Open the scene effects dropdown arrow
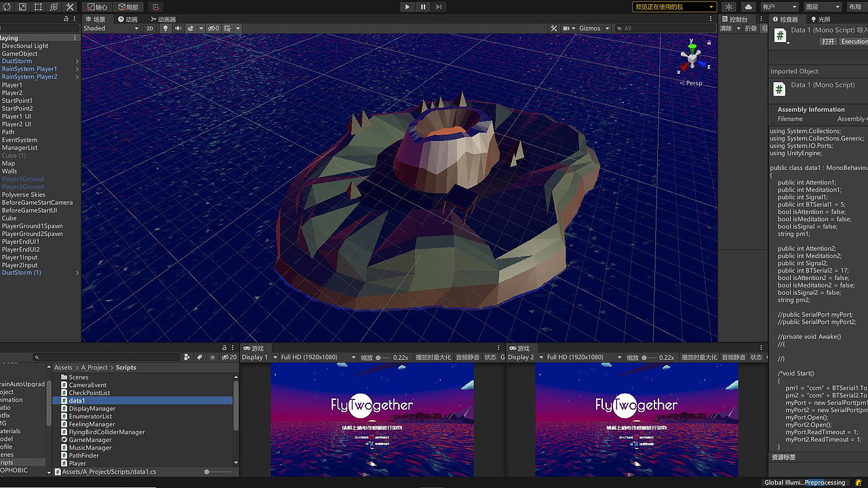Viewport: 868px width, 488px height. [x=201, y=28]
